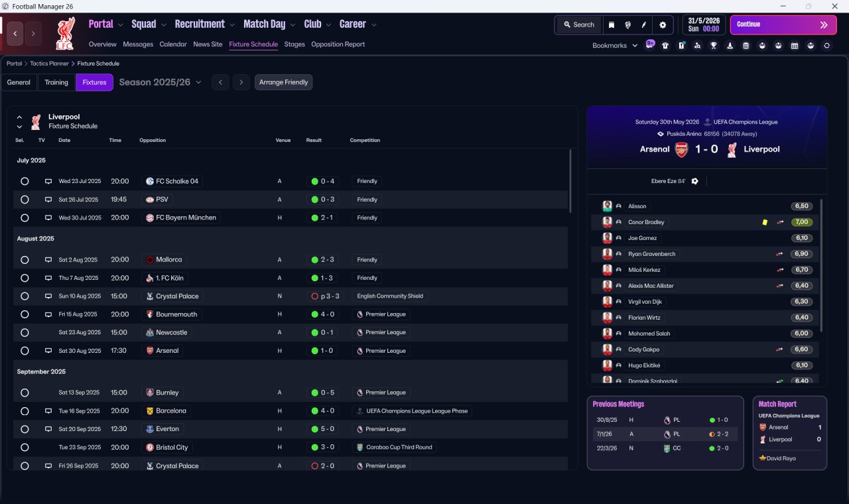
Task: Expand the Squad menu dropdown
Action: 163,25
